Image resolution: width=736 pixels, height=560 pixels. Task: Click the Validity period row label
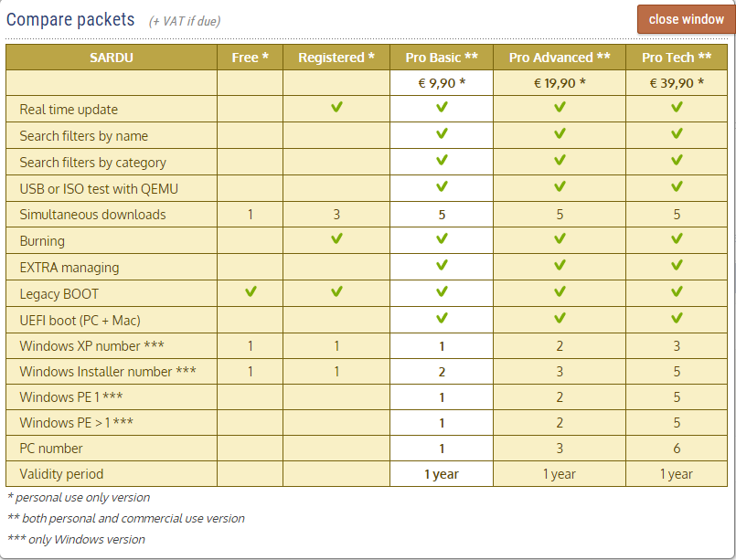click(61, 474)
